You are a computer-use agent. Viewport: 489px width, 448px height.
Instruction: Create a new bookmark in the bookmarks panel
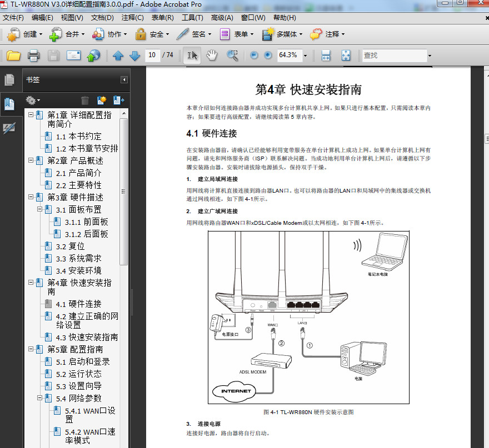point(102,100)
